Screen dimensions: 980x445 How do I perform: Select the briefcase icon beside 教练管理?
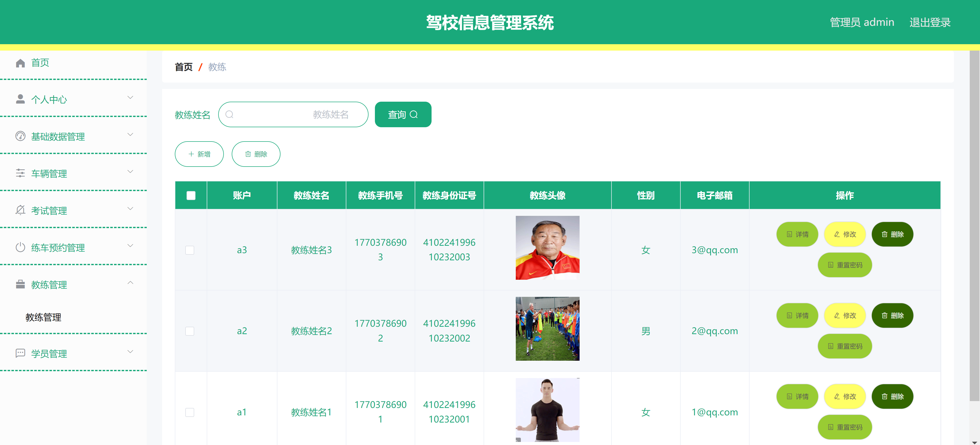coord(20,284)
